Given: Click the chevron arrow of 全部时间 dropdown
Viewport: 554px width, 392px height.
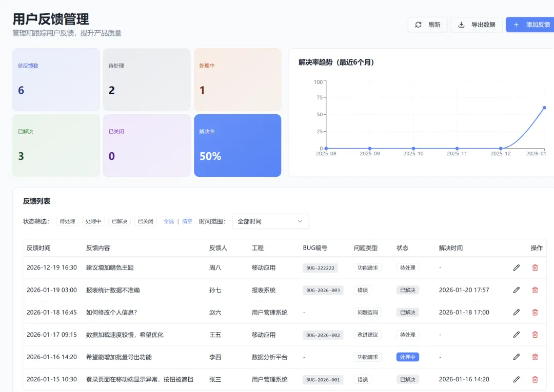Looking at the screenshot, I should 300,221.
